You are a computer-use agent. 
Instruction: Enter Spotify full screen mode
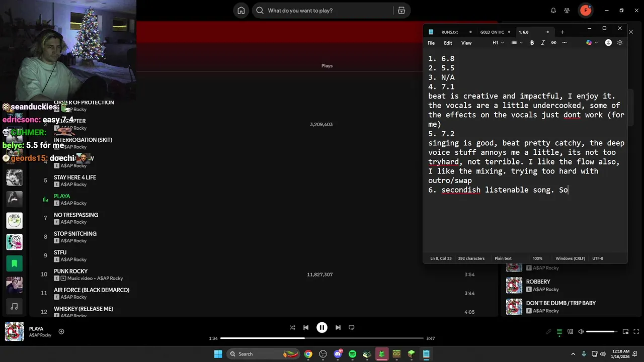pos(636,332)
